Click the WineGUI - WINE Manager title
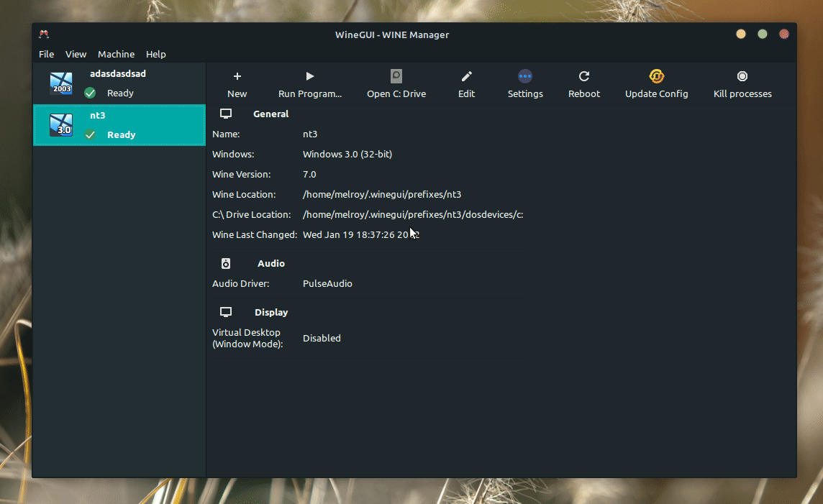This screenshot has height=504, width=823. tap(392, 35)
